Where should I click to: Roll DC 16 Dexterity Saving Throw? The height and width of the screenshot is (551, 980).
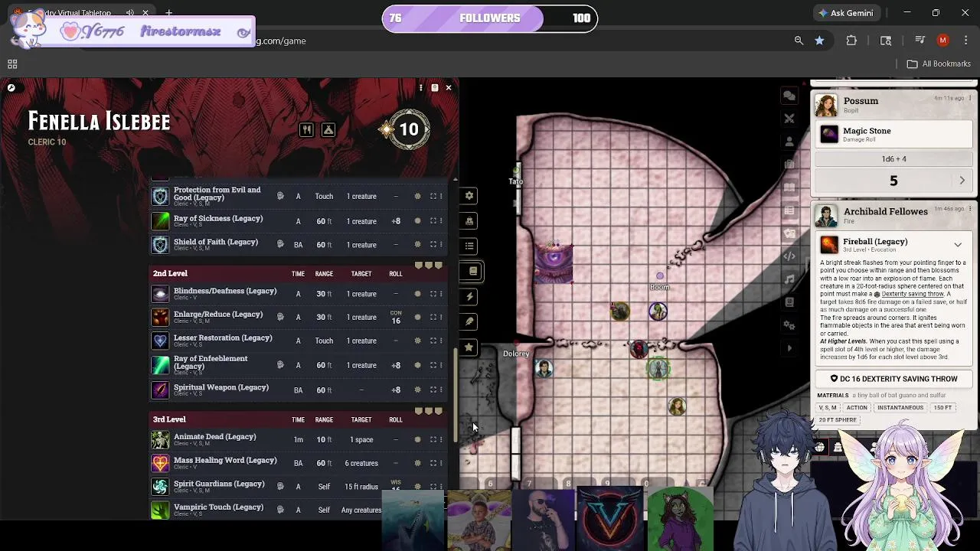893,379
